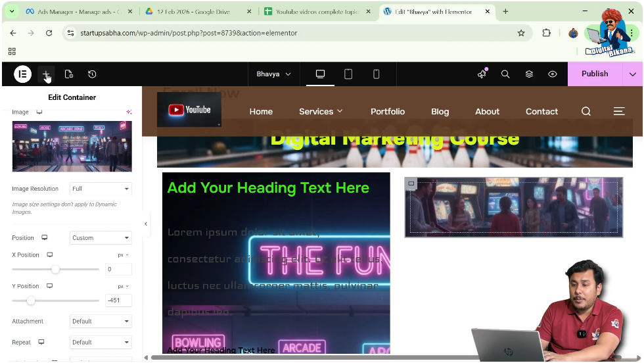Open the Chrome apps grid icon

[x=12, y=51]
